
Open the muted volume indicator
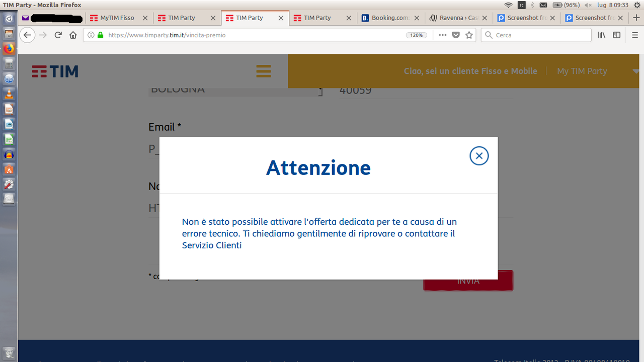pyautogui.click(x=588, y=5)
